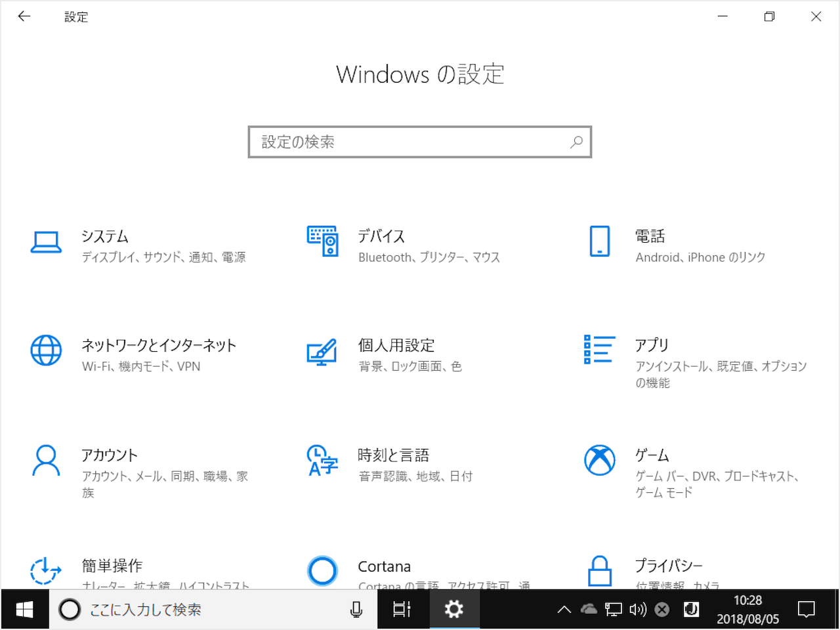Click the text 音声認識、地域、日付
840x630 pixels.
[x=415, y=476]
